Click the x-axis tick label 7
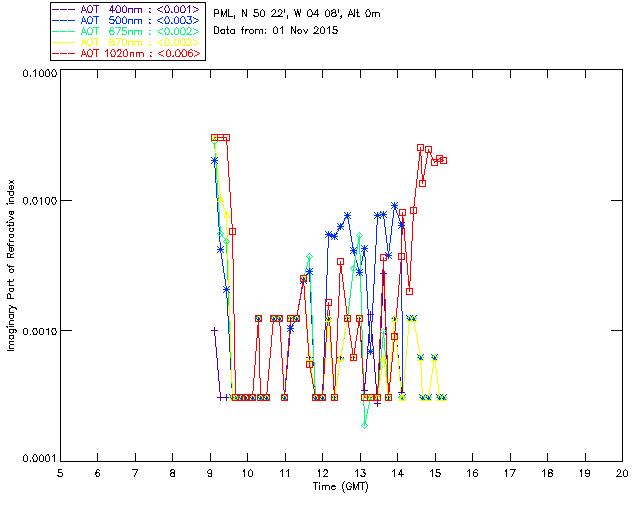 coord(135,473)
